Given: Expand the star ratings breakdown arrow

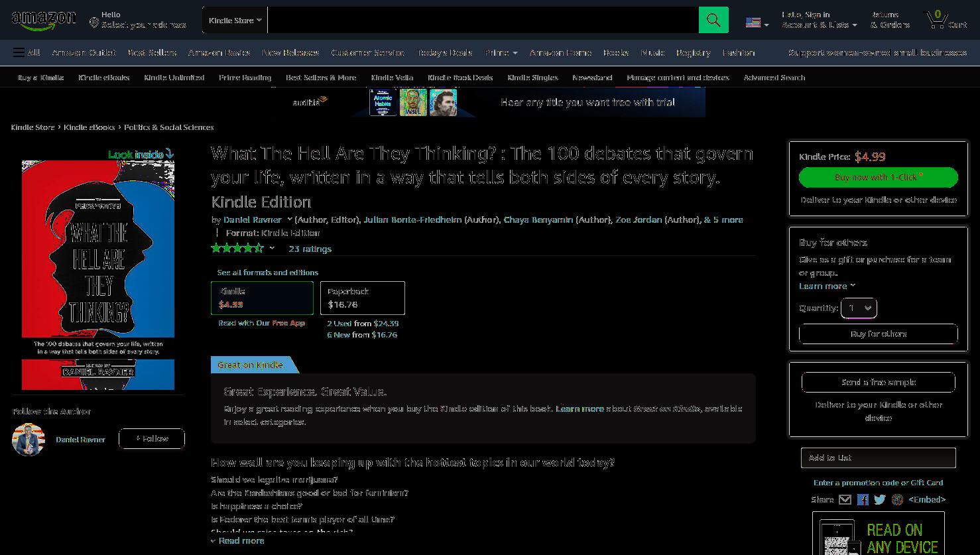Looking at the screenshot, I should (x=272, y=248).
